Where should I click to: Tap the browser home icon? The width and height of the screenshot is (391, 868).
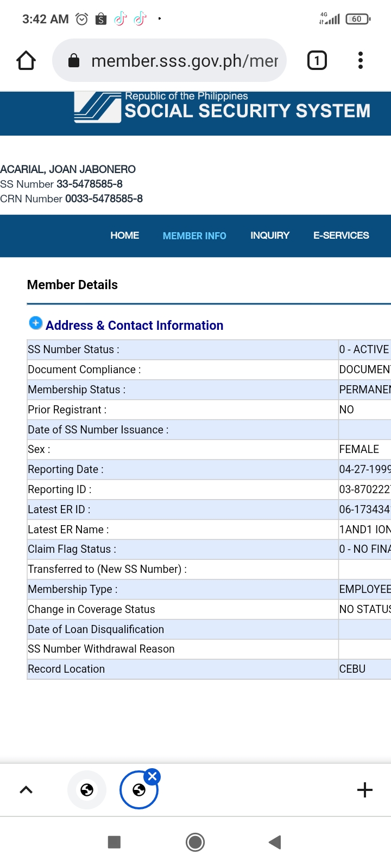[x=26, y=60]
